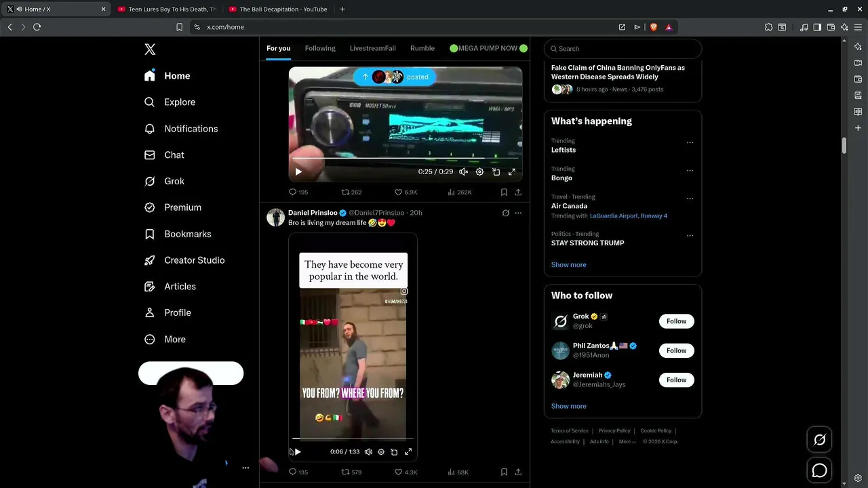Screen dimensions: 868x488
Task: Open Chat in the sidebar
Action: point(164,155)
